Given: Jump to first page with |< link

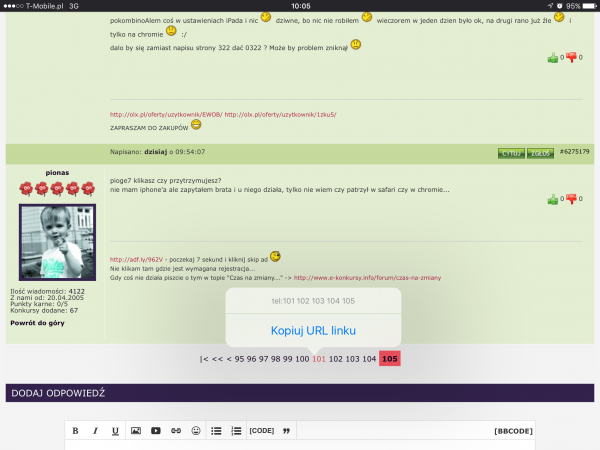Looking at the screenshot, I should [x=204, y=359].
